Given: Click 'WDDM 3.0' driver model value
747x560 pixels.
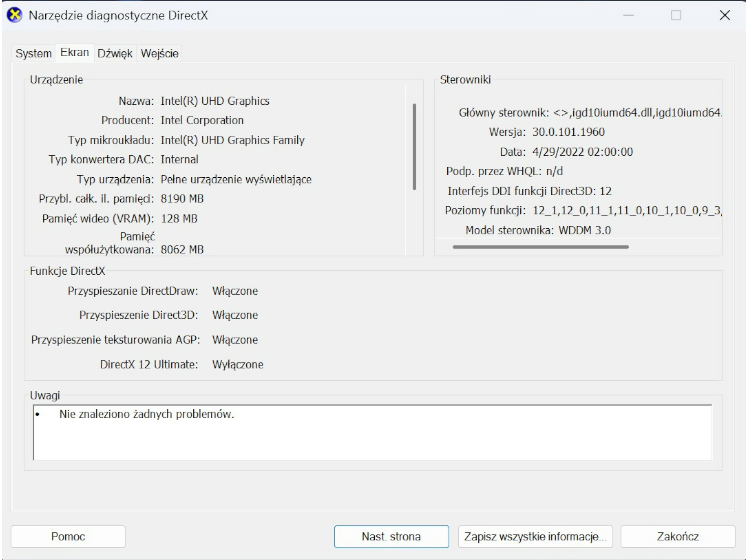Looking at the screenshot, I should pos(585,230).
